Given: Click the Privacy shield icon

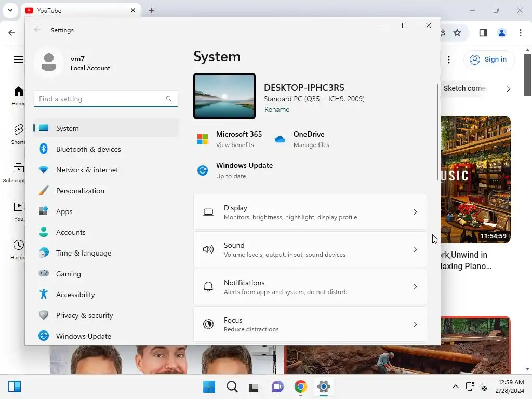Looking at the screenshot, I should 44,315.
